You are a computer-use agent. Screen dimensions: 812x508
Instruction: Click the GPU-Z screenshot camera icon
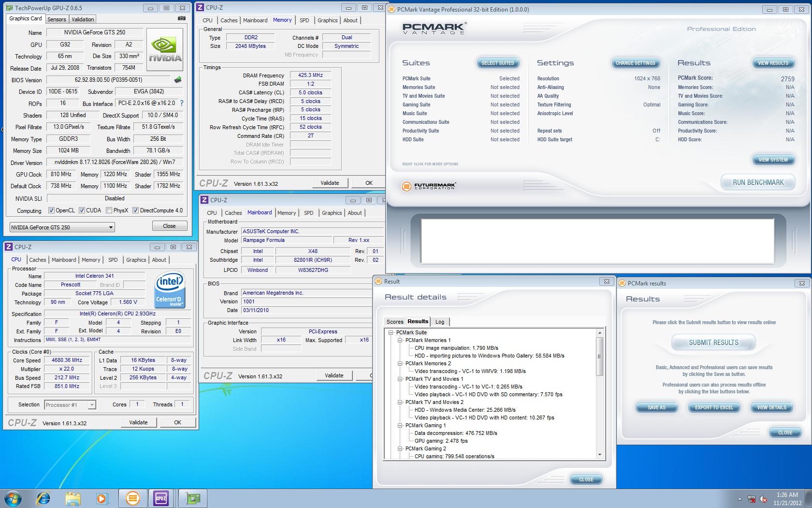(x=181, y=18)
